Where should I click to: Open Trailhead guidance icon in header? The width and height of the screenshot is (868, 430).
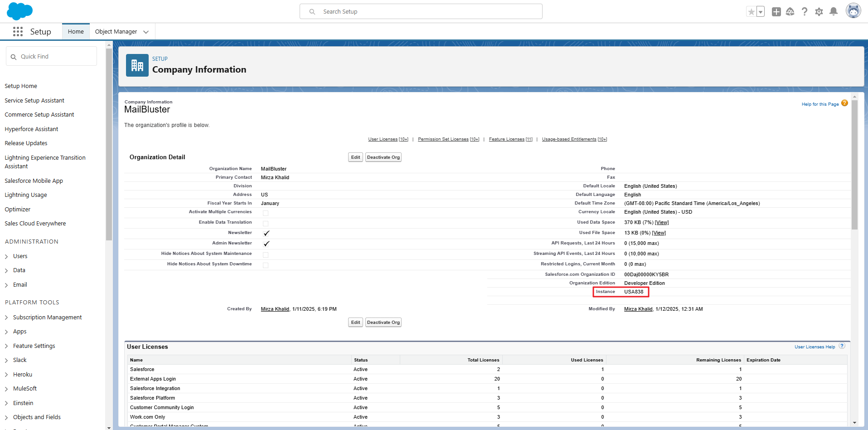pos(790,12)
